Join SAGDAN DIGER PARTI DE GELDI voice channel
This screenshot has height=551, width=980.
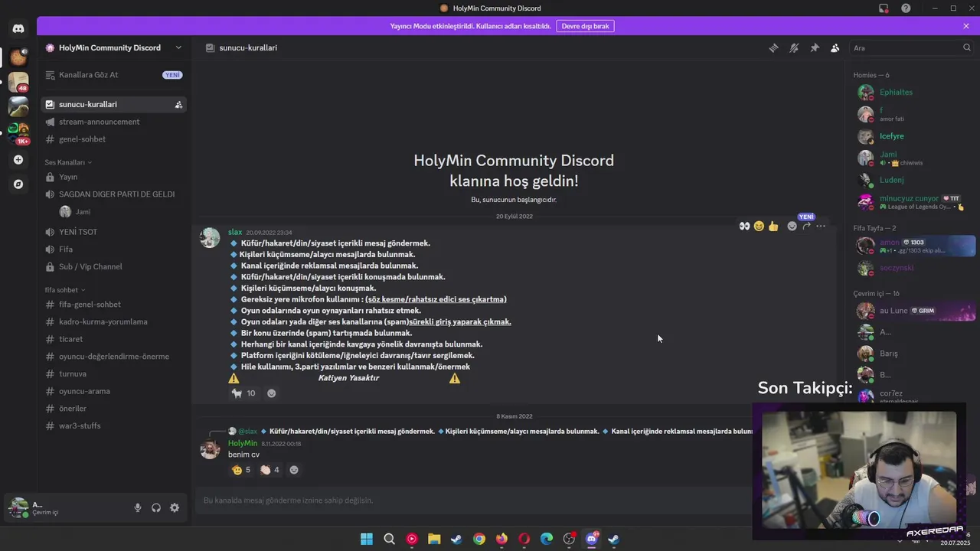[113, 194]
